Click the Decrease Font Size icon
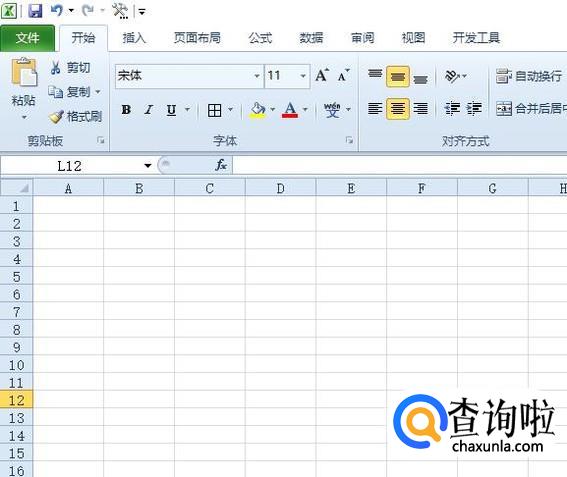The image size is (567, 477). coord(344,75)
